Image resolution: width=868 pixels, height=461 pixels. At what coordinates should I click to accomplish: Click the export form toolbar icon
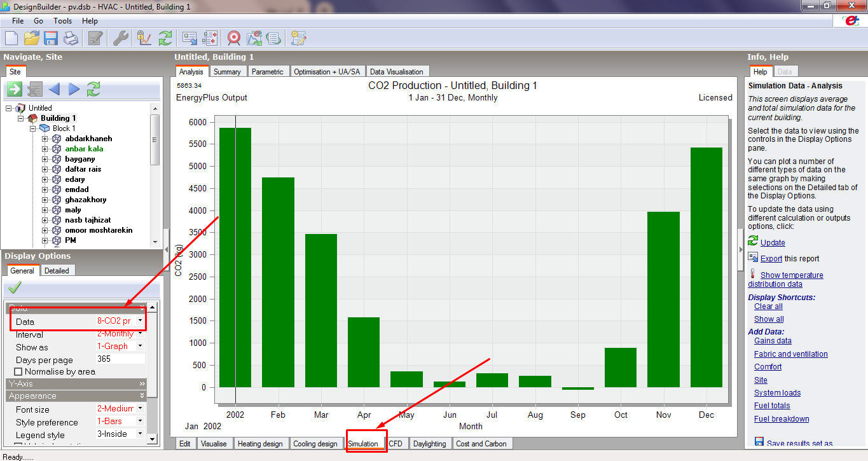189,38
